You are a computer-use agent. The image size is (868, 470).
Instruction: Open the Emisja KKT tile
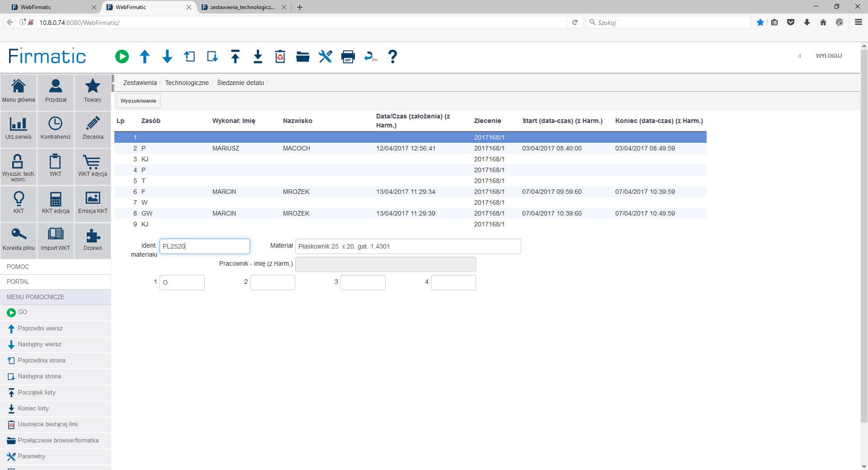[93, 203]
